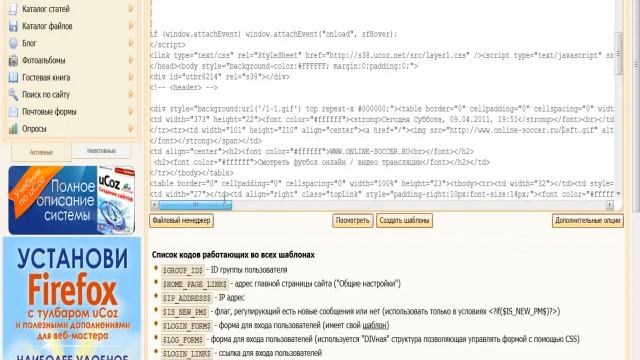Image resolution: width=640 pixels, height=360 pixels.
Task: Click the uCoz Полное описание системы banner
Action: [72, 200]
